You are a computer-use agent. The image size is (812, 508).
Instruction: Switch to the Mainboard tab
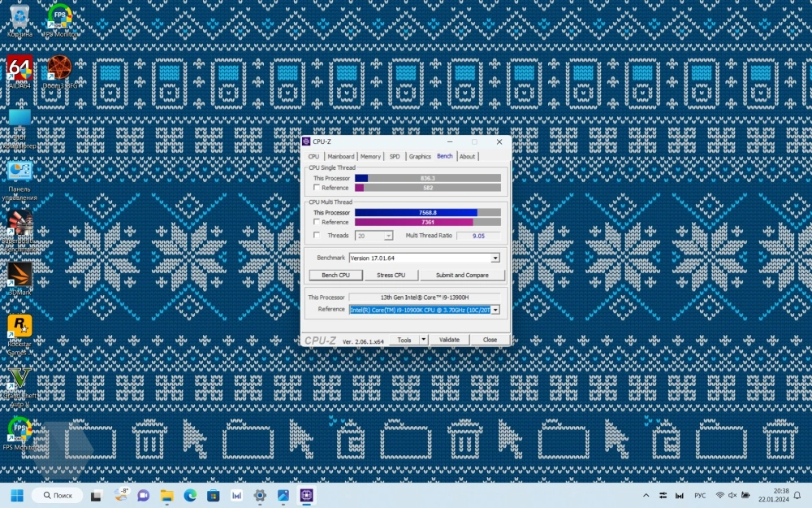tap(340, 157)
